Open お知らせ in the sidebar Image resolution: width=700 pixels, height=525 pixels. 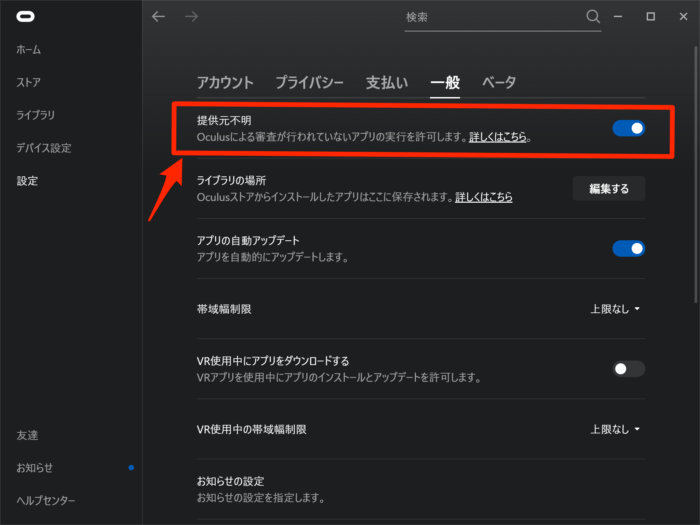tap(34, 467)
